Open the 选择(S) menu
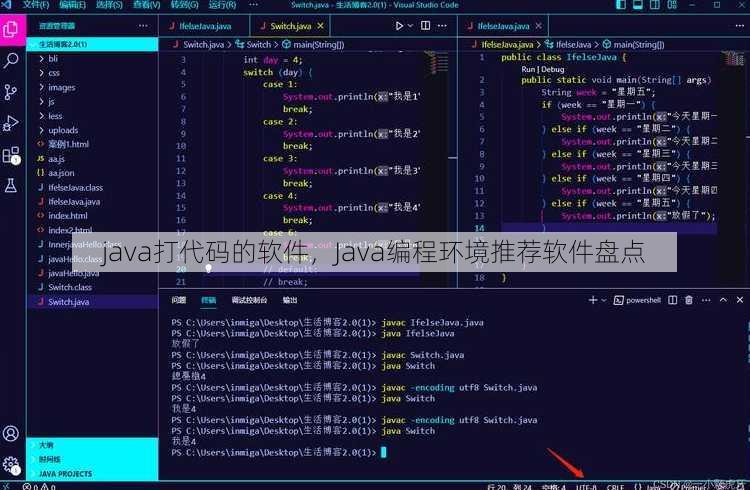 pos(109,5)
